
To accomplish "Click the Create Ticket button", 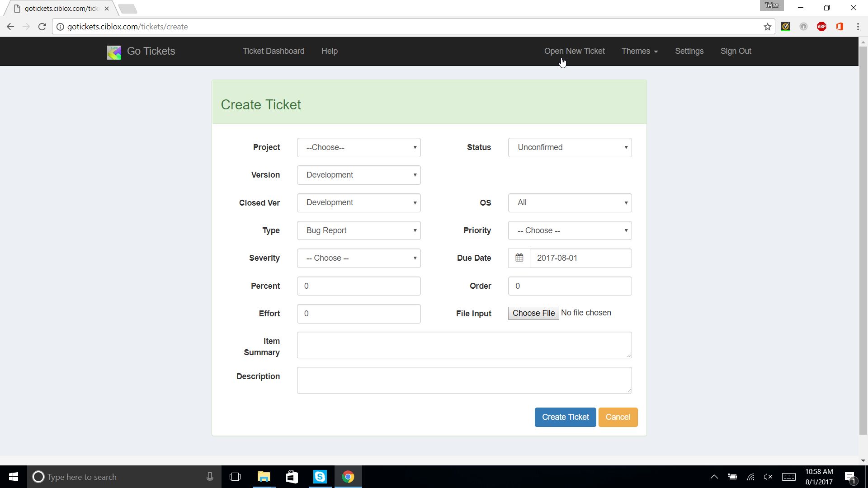I will [x=566, y=417].
